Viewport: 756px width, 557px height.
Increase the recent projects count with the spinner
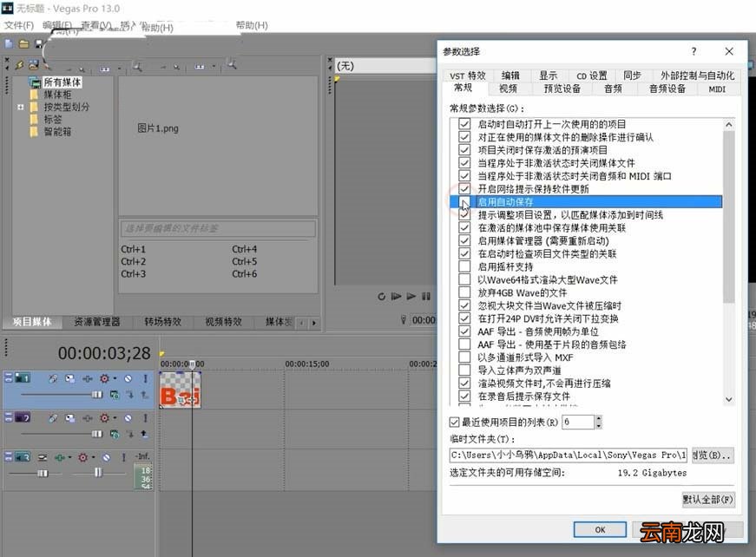(598, 419)
